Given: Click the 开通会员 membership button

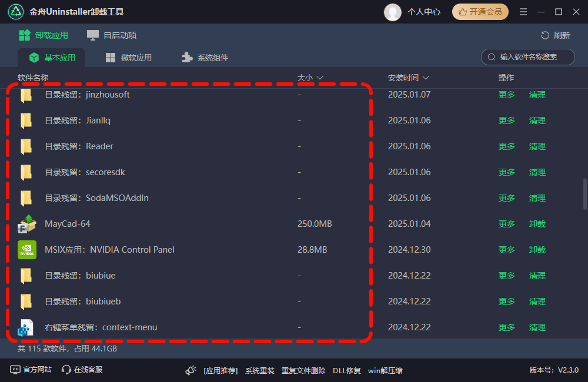Looking at the screenshot, I should (480, 12).
